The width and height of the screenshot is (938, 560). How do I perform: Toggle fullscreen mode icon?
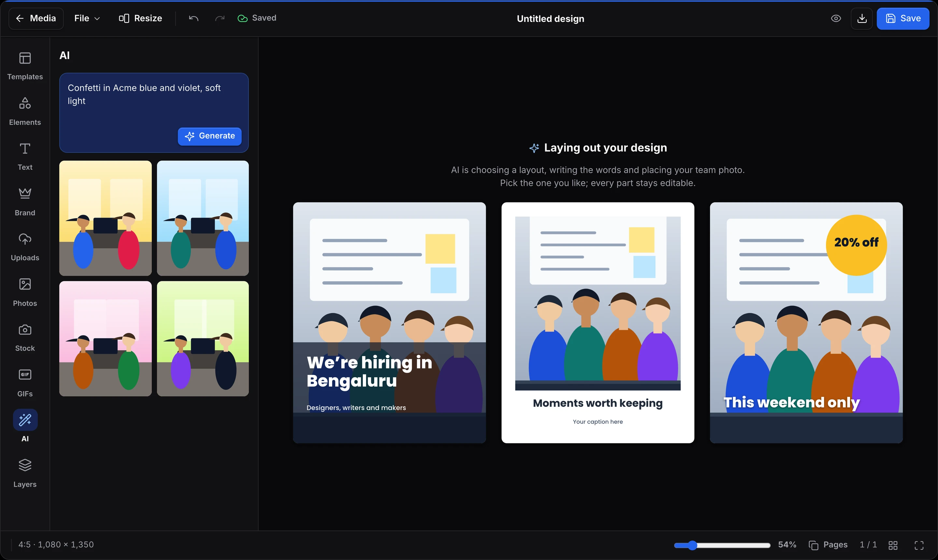coord(919,545)
